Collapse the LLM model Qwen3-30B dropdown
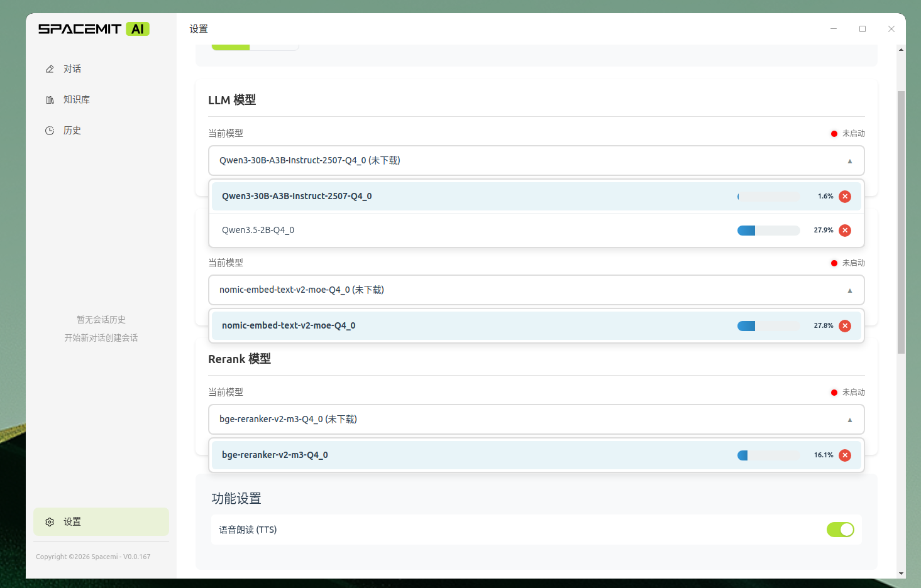The width and height of the screenshot is (921, 588). [x=536, y=161]
